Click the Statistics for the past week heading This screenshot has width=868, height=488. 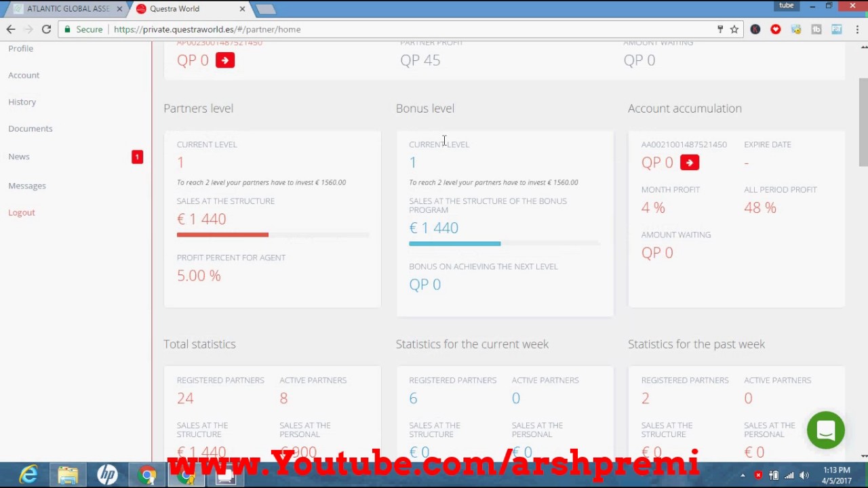(x=696, y=344)
